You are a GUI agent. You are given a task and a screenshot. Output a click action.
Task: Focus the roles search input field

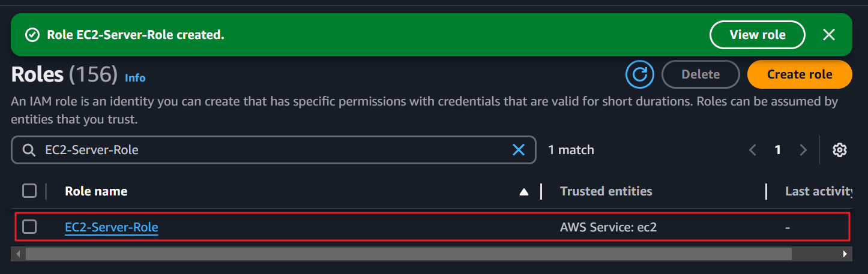(273, 150)
